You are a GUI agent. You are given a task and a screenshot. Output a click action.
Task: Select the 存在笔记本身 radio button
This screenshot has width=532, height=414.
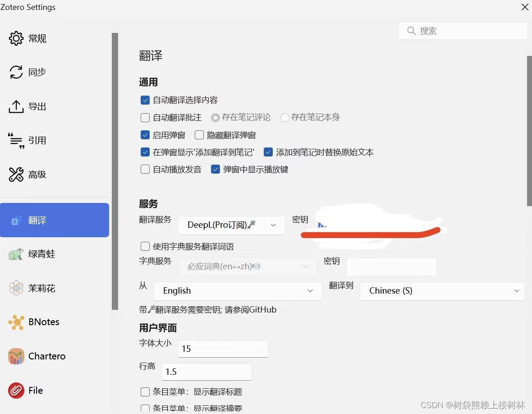(284, 117)
